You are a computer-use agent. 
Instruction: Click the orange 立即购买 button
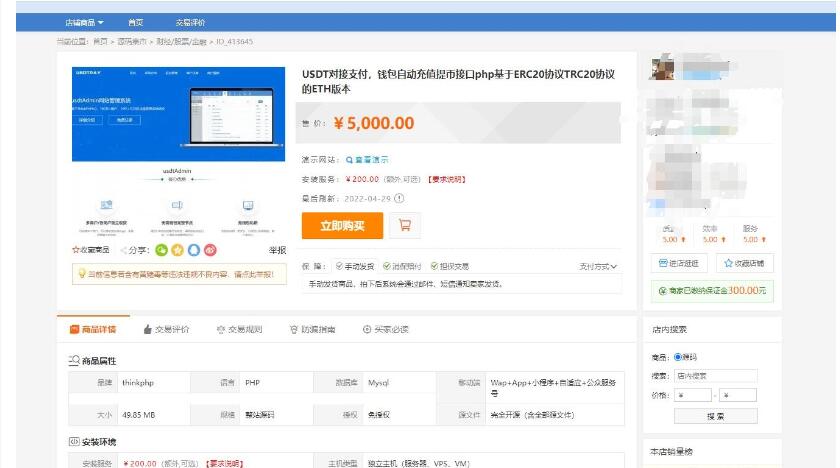(x=342, y=225)
